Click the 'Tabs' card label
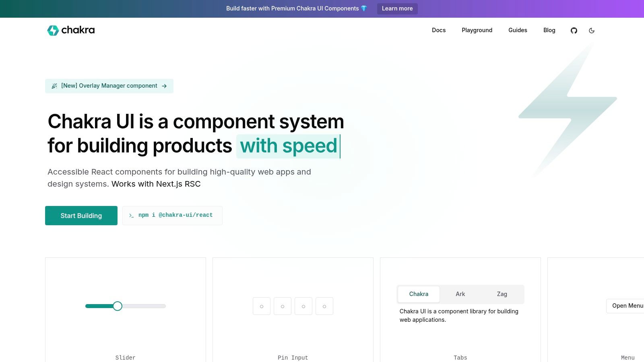644x362 pixels. pos(460,358)
